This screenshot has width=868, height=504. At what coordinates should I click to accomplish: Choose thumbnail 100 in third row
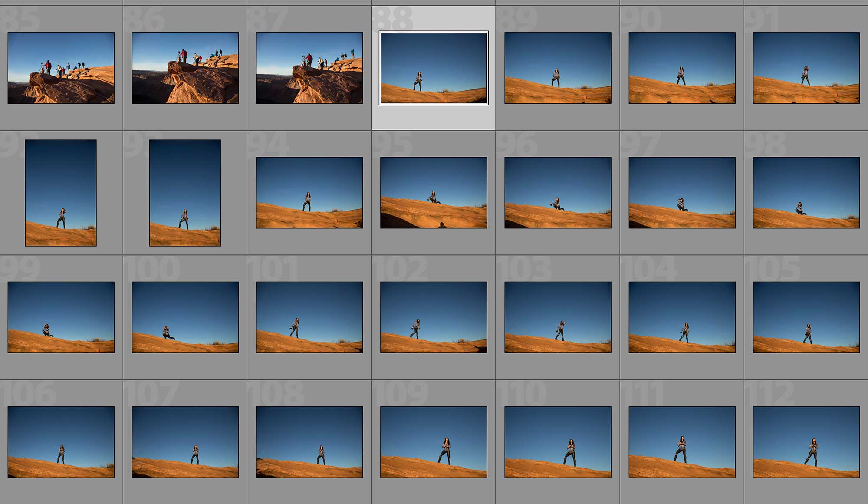tap(185, 317)
